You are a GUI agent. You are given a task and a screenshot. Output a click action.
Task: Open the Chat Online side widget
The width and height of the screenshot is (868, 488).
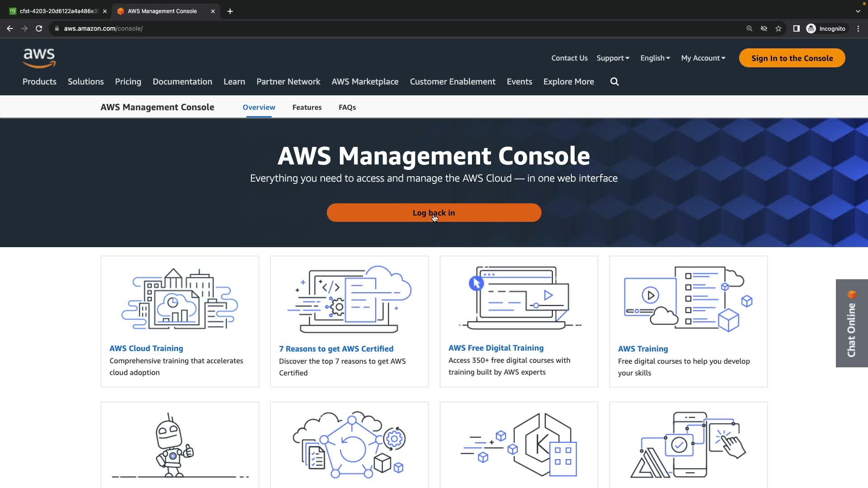852,323
